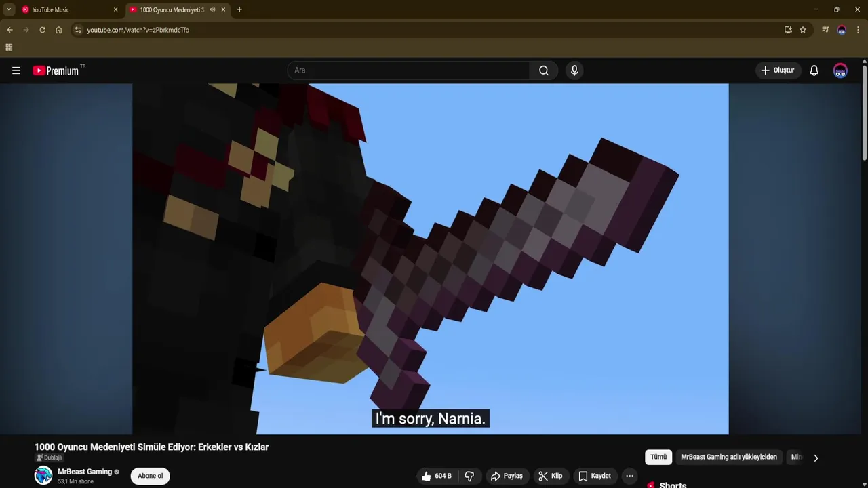Close the 1000 Oyuncu Medeniyeti tab
This screenshot has width=868, height=488.
coord(223,9)
